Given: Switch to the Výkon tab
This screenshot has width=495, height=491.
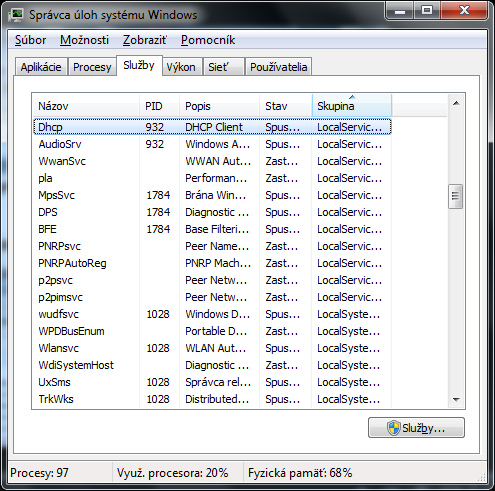Looking at the screenshot, I should (x=181, y=67).
